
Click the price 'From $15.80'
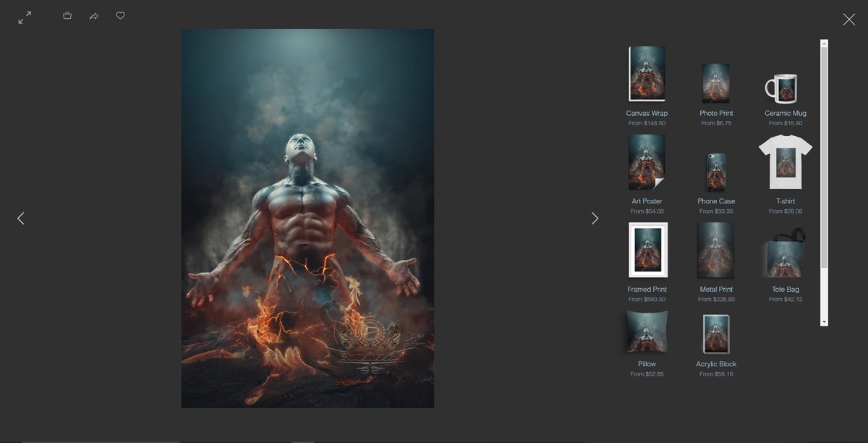(x=786, y=124)
